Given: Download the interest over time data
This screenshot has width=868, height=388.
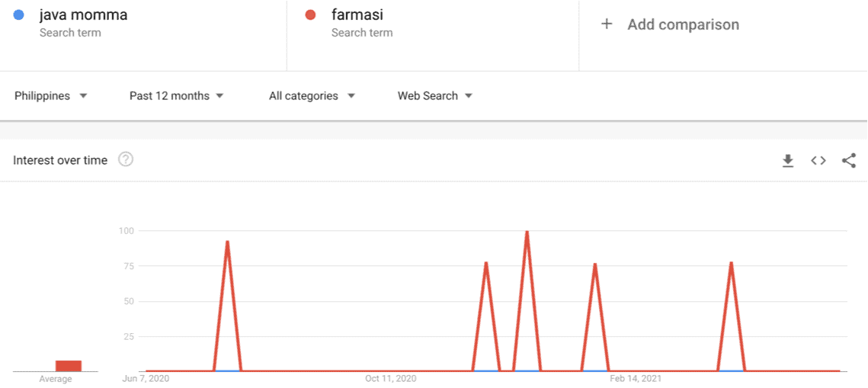Looking at the screenshot, I should click(788, 161).
